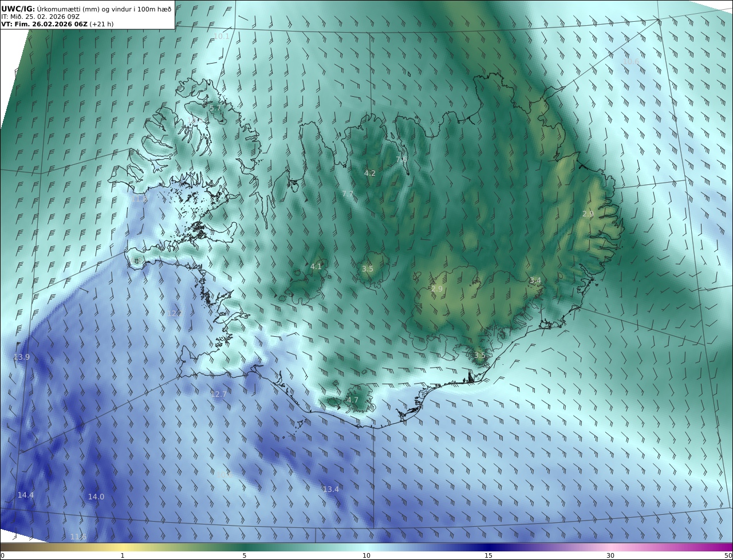Click the 14.0 value label

96,497
